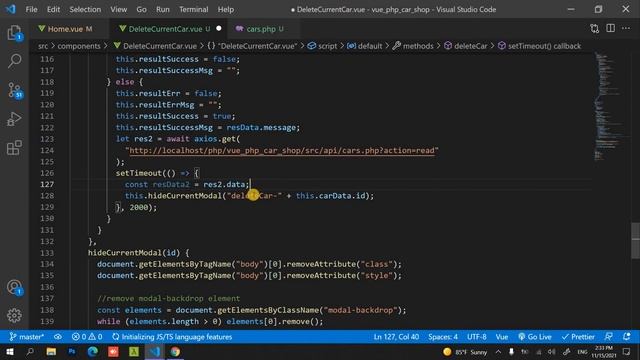The width and height of the screenshot is (640, 360).
Task: Split the editor to the right
Action: pyautogui.click(x=611, y=28)
